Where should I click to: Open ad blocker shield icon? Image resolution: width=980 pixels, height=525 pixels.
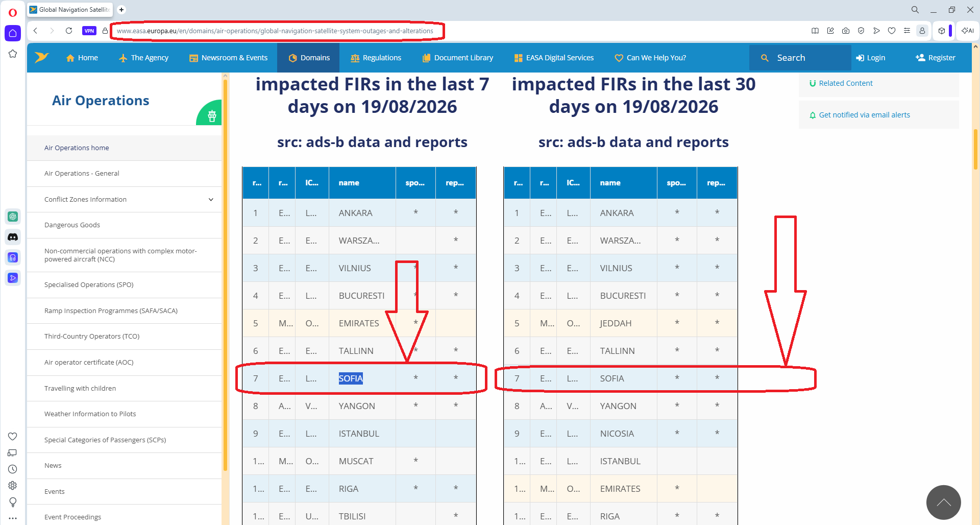coord(861,31)
